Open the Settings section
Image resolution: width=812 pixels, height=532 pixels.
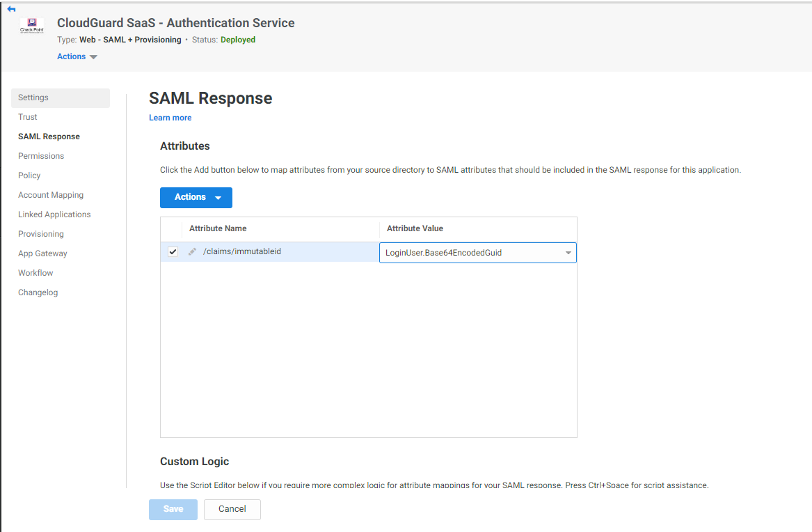click(x=61, y=97)
